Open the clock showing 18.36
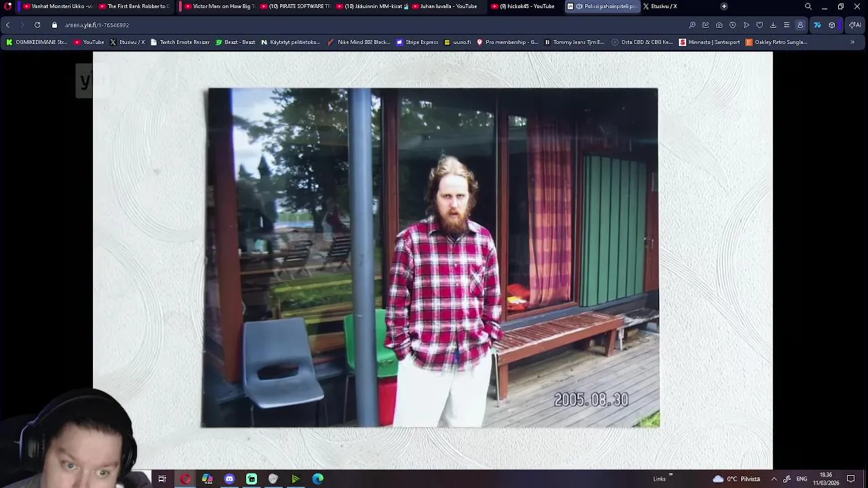Viewport: 868px width, 488px height. pos(825,479)
